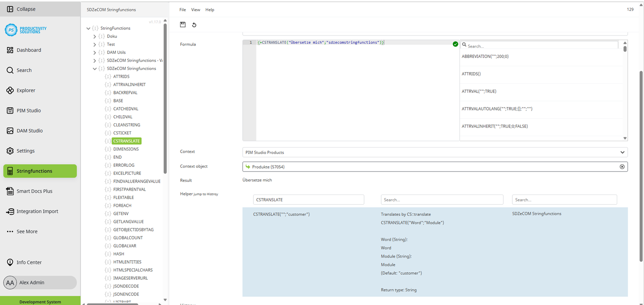The image size is (644, 305).
Task: Open DAM Studio
Action: 30,131
